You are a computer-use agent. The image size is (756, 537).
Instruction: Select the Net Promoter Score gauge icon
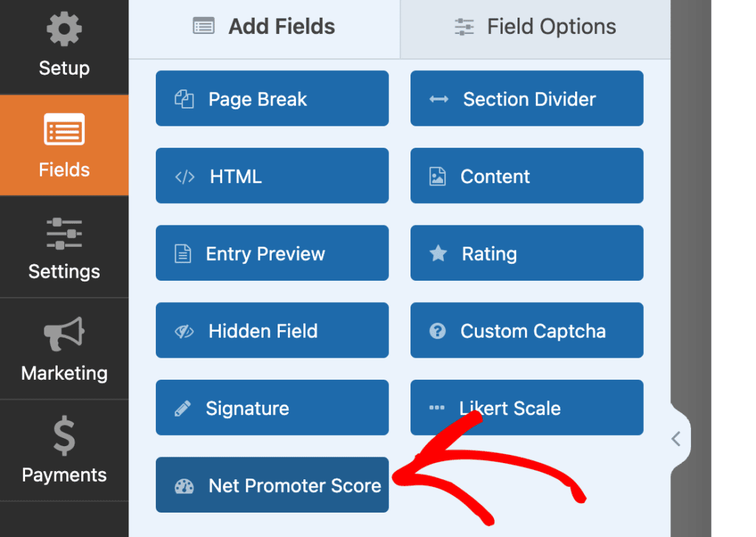click(x=185, y=485)
